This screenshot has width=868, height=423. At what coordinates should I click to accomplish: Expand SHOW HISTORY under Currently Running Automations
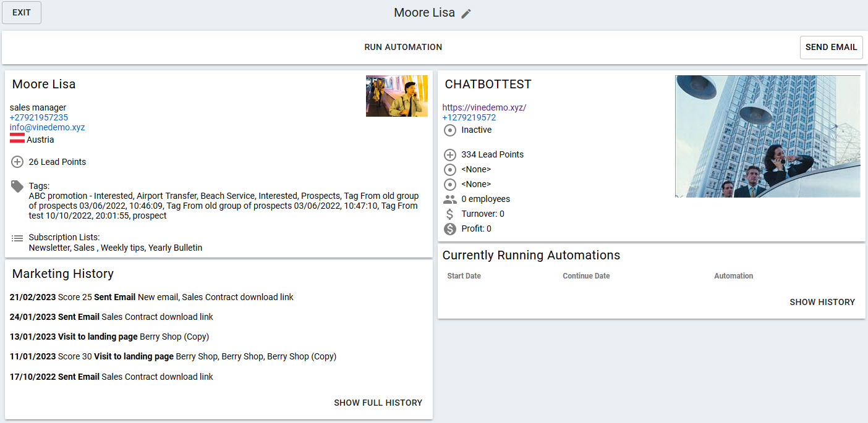[x=822, y=302]
